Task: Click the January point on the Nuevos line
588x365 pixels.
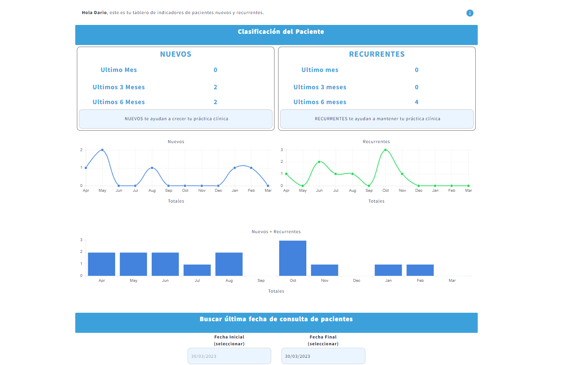Action: pyautogui.click(x=235, y=168)
